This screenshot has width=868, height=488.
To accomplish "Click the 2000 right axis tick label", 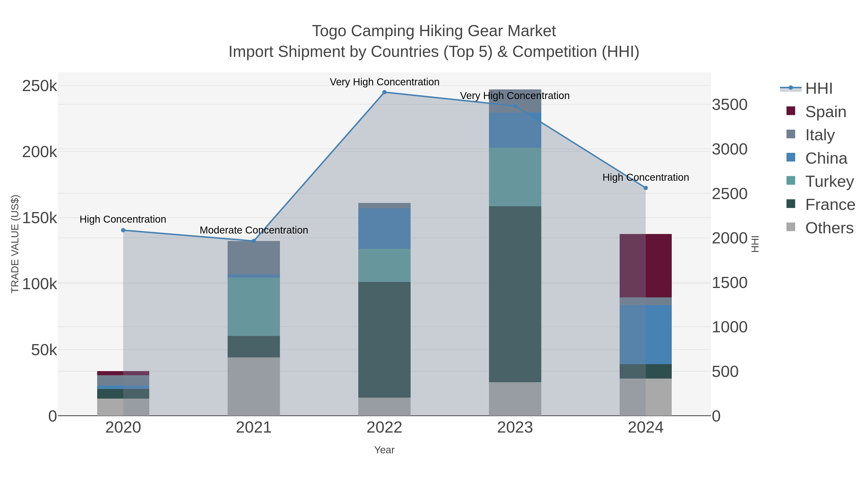I will (730, 238).
